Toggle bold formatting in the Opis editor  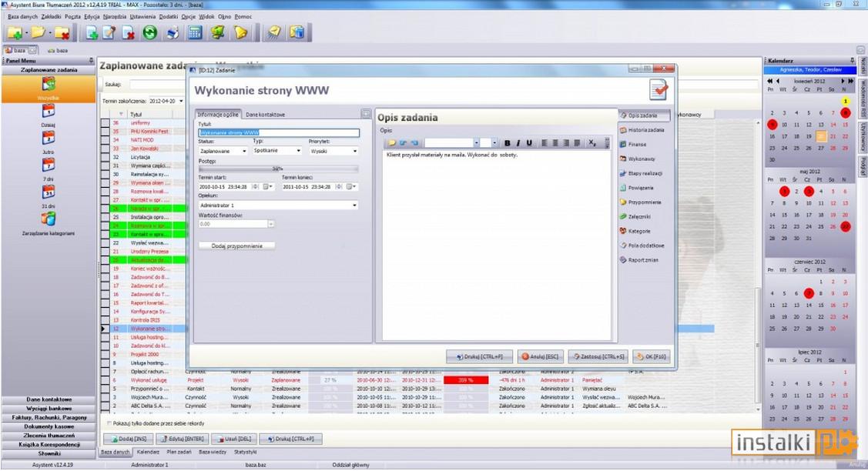(507, 143)
